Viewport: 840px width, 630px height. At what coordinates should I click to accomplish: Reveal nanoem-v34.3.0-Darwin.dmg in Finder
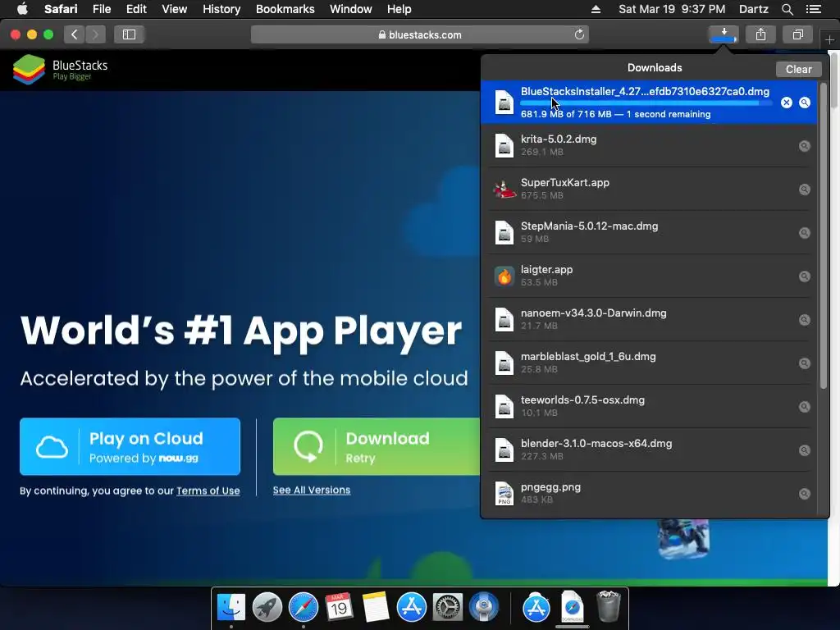[x=805, y=320]
